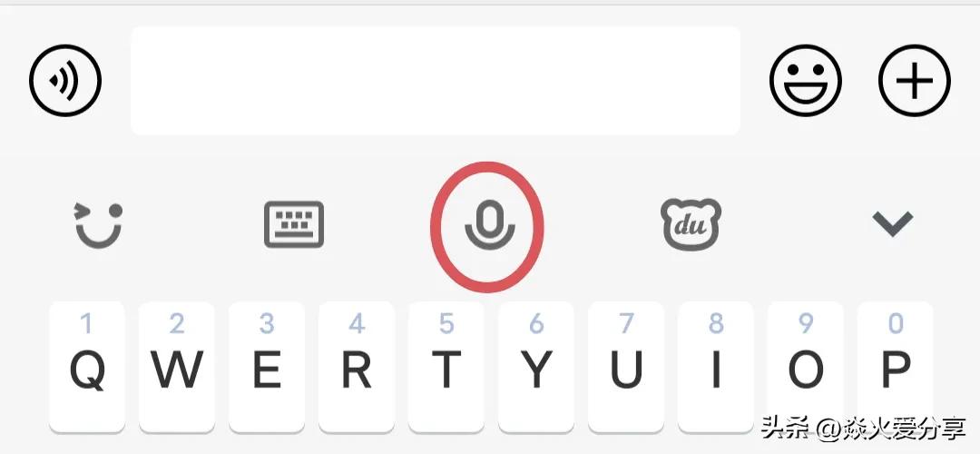Tap the Y key

tap(536, 367)
